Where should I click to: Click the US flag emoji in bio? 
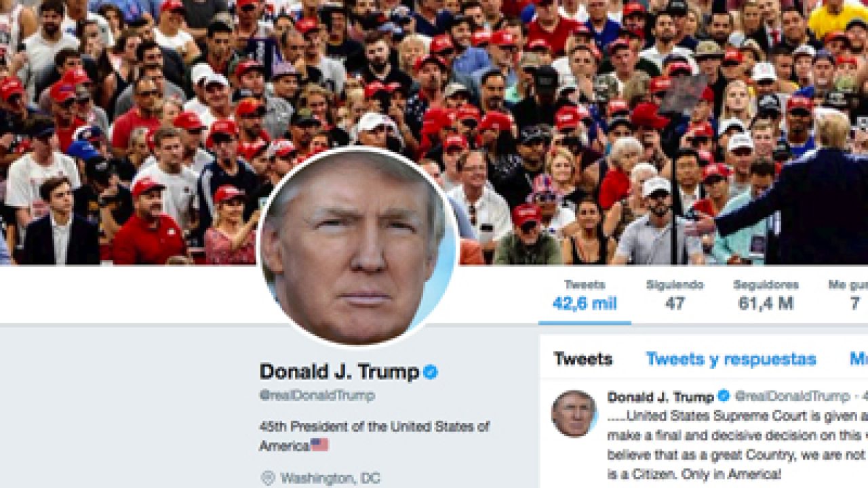pos(319,445)
